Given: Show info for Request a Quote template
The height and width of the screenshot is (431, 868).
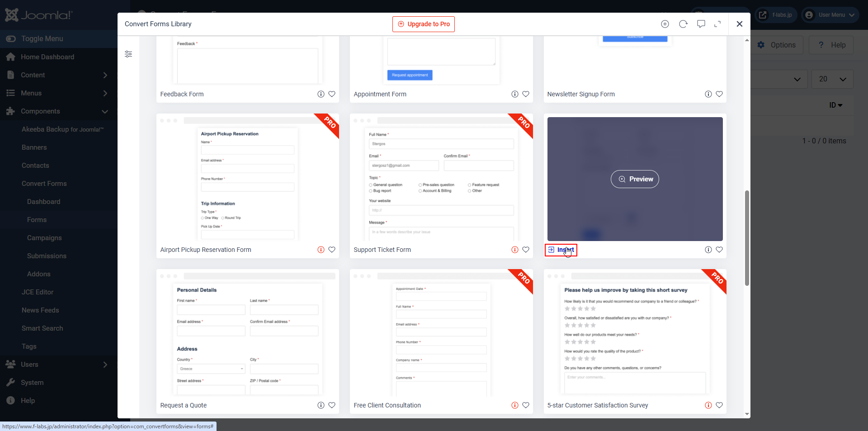Looking at the screenshot, I should (x=321, y=405).
